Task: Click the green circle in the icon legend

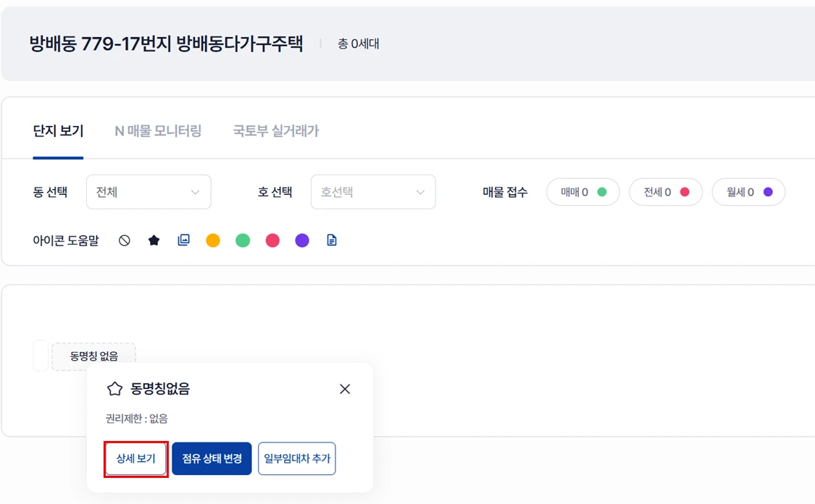Action: pos(243,240)
